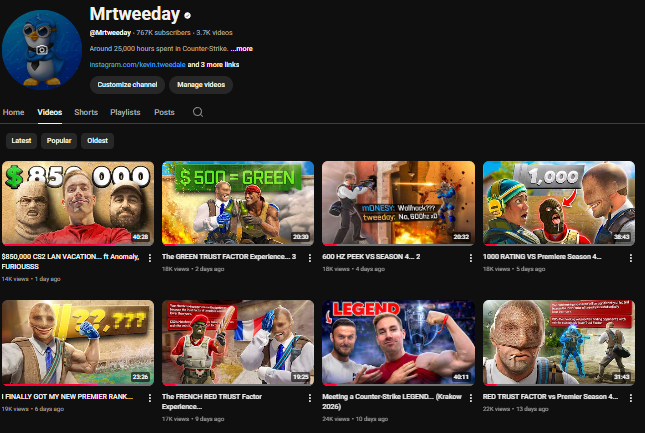Click Manage videos button
This screenshot has height=433, width=645.
point(201,85)
